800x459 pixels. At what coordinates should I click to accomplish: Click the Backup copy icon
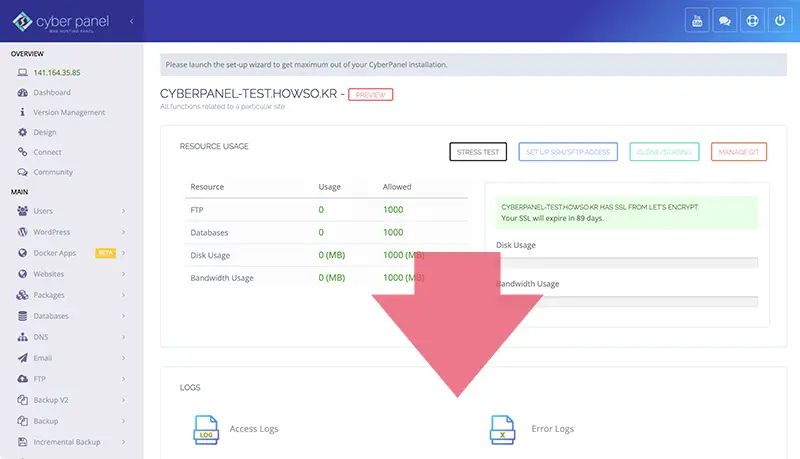tap(22, 421)
